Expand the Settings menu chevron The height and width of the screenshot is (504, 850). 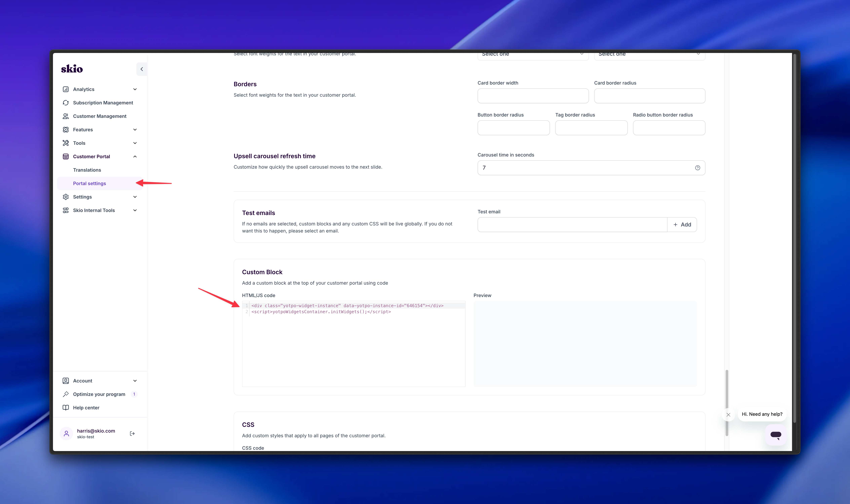tap(135, 197)
